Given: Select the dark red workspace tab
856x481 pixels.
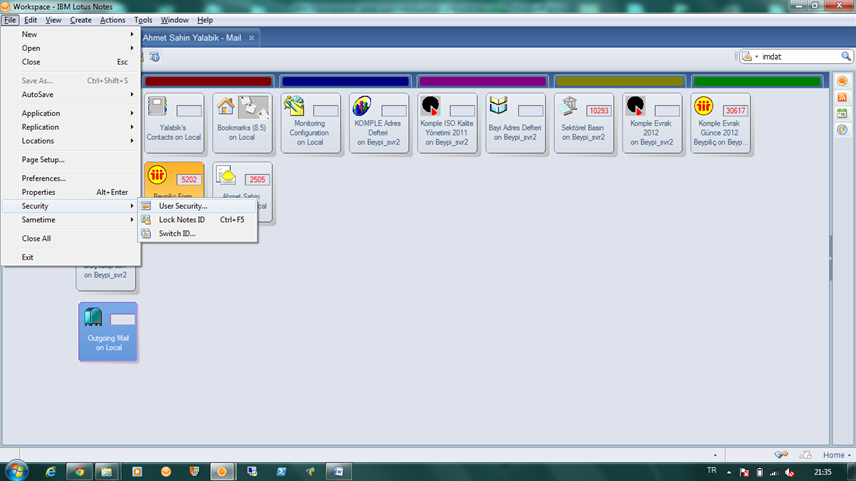Looking at the screenshot, I should (x=208, y=81).
